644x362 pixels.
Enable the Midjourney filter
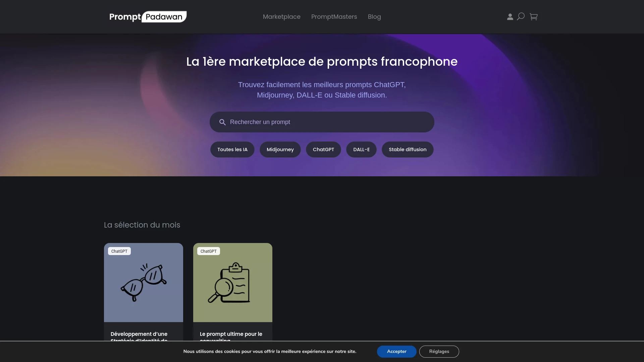(280, 149)
